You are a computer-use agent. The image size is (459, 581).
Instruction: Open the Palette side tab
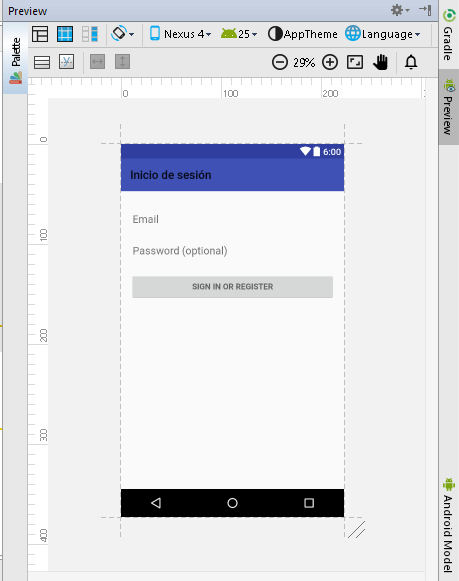pos(16,59)
